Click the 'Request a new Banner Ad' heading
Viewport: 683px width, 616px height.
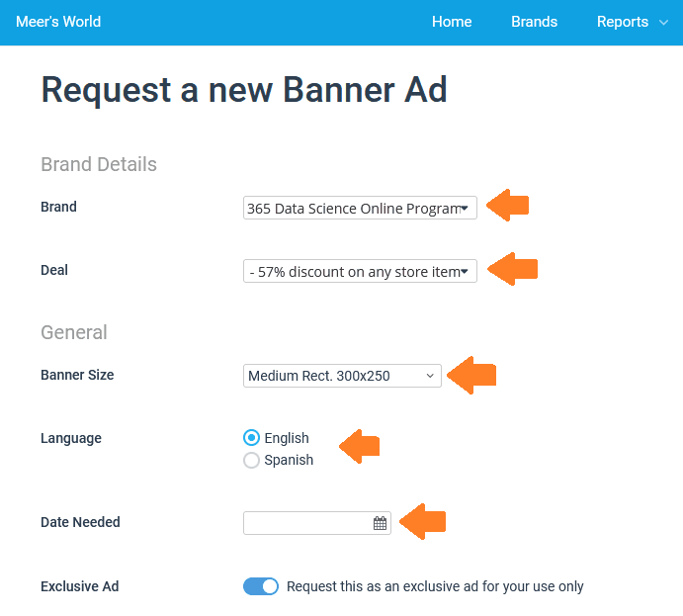(x=244, y=90)
